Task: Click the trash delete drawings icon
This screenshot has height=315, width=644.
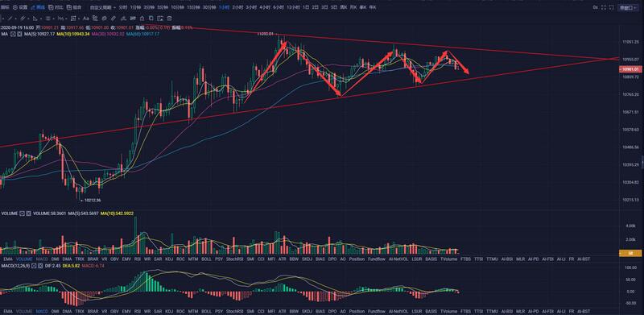Action: (x=169, y=18)
